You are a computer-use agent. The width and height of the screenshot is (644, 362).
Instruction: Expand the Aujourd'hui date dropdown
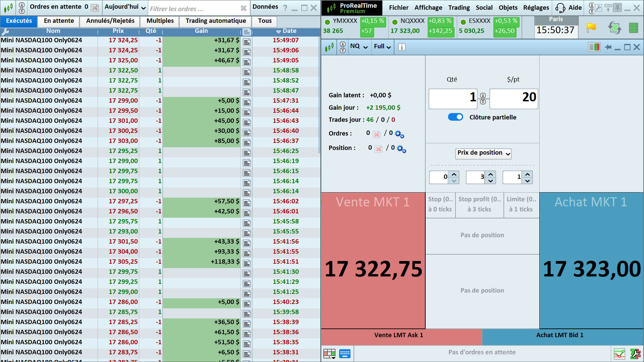pos(125,7)
